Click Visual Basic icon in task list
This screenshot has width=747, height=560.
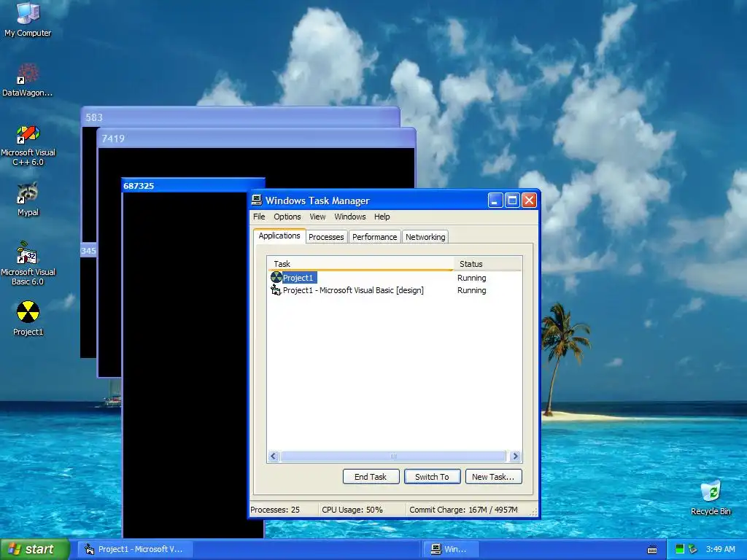(276, 290)
